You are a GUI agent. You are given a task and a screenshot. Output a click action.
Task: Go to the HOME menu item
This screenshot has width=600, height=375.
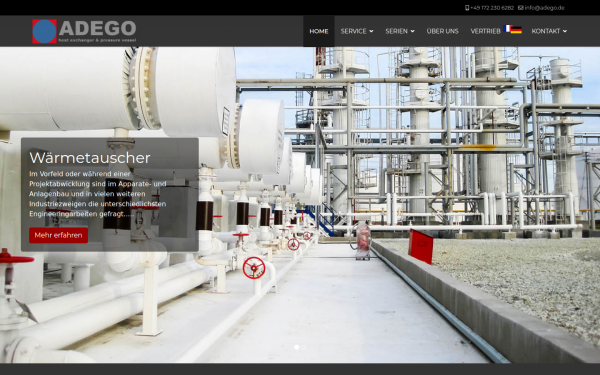coord(319,31)
